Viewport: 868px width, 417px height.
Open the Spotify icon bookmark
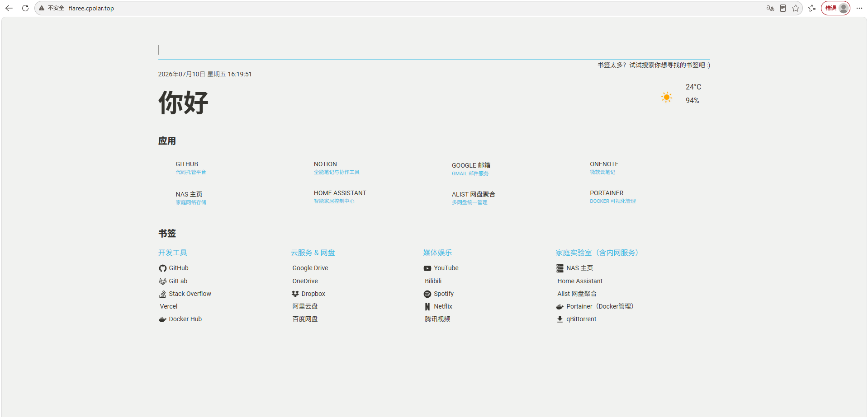click(x=427, y=294)
